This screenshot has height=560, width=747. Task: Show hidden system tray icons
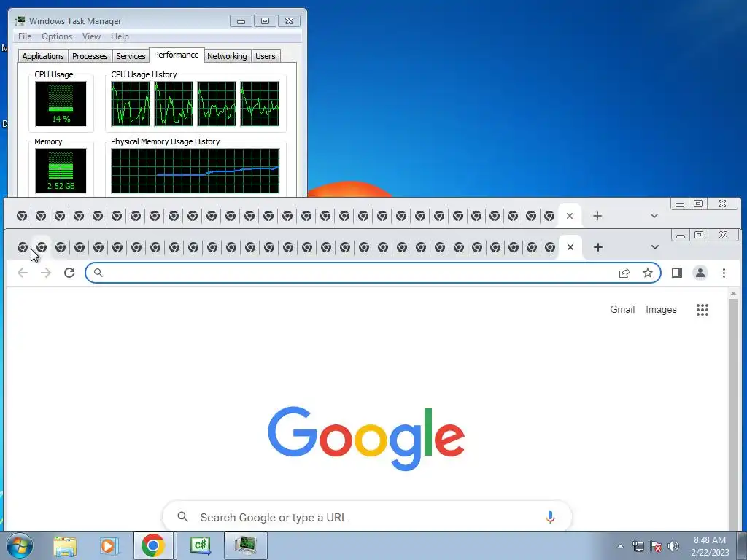(620, 546)
